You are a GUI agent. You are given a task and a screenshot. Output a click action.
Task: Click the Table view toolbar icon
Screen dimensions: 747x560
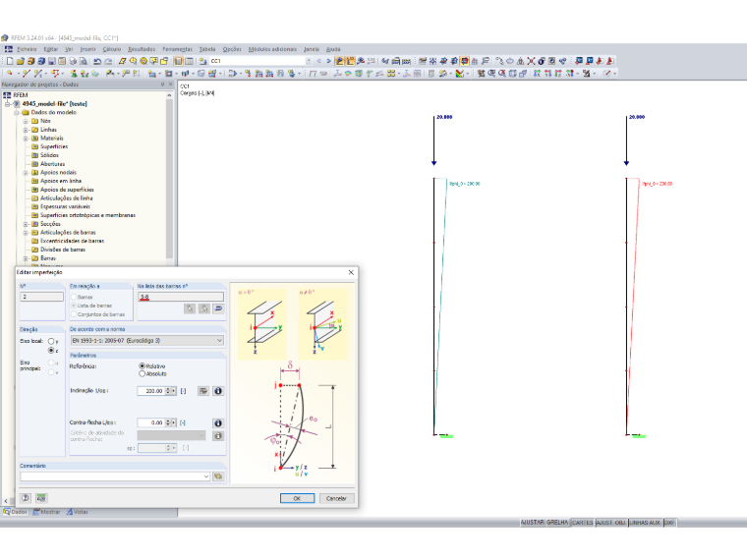click(189, 61)
